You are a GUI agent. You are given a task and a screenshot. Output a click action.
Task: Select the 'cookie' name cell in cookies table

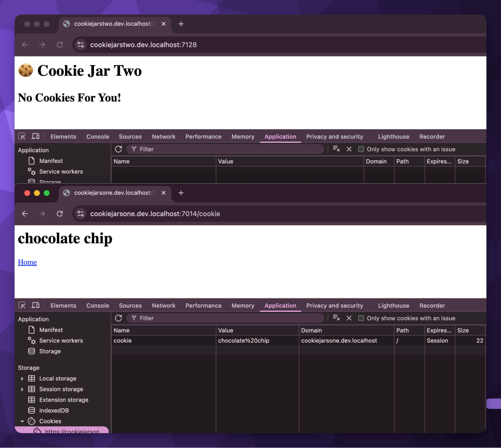pos(163,340)
